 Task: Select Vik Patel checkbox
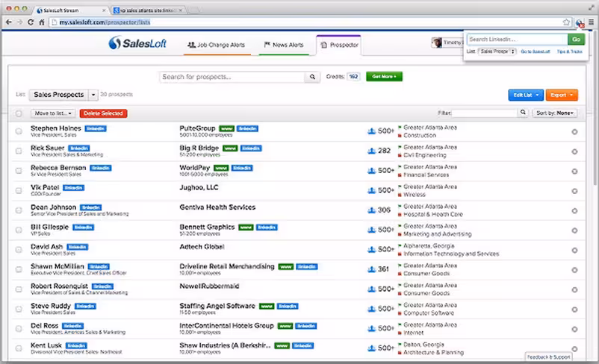click(19, 190)
